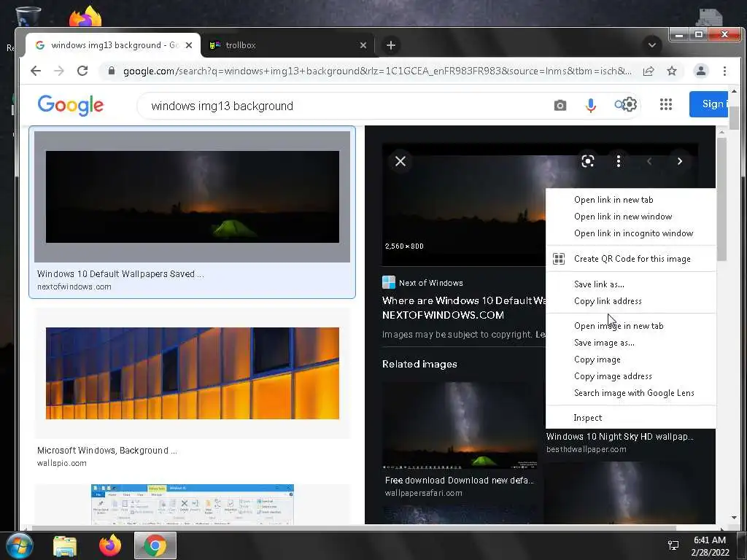Open the File Explorer screenshot thumbnail
Screen dimensions: 747x560
pos(193,505)
